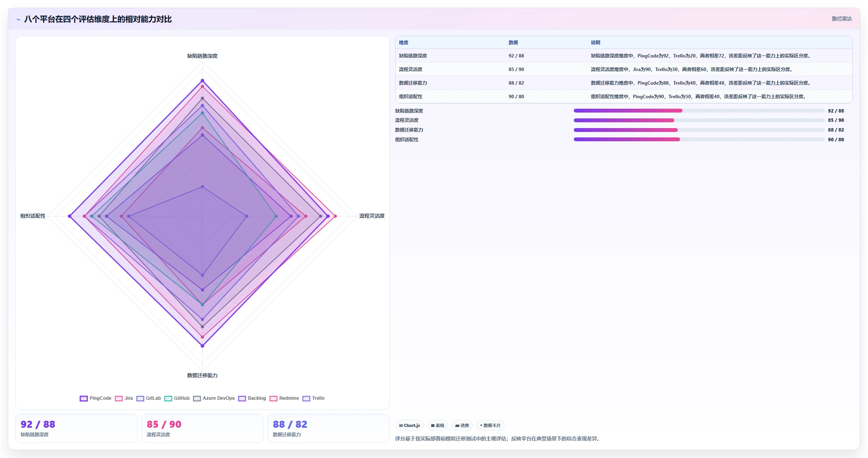The width and height of the screenshot is (868, 458).
Task: Hide the Backlog series via legend
Action: coord(252,398)
